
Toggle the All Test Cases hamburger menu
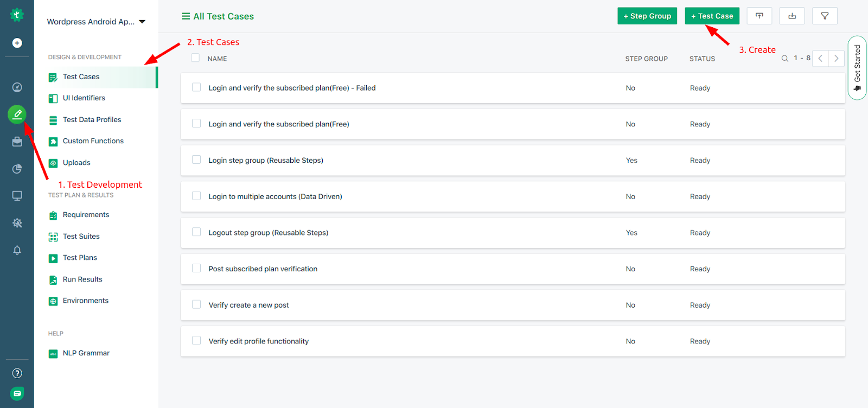pyautogui.click(x=186, y=16)
